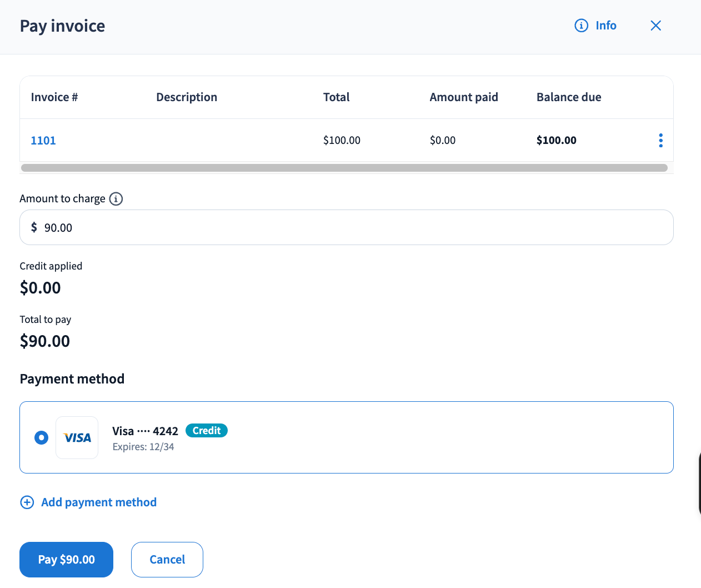Click the Amount to charge info icon

click(116, 199)
